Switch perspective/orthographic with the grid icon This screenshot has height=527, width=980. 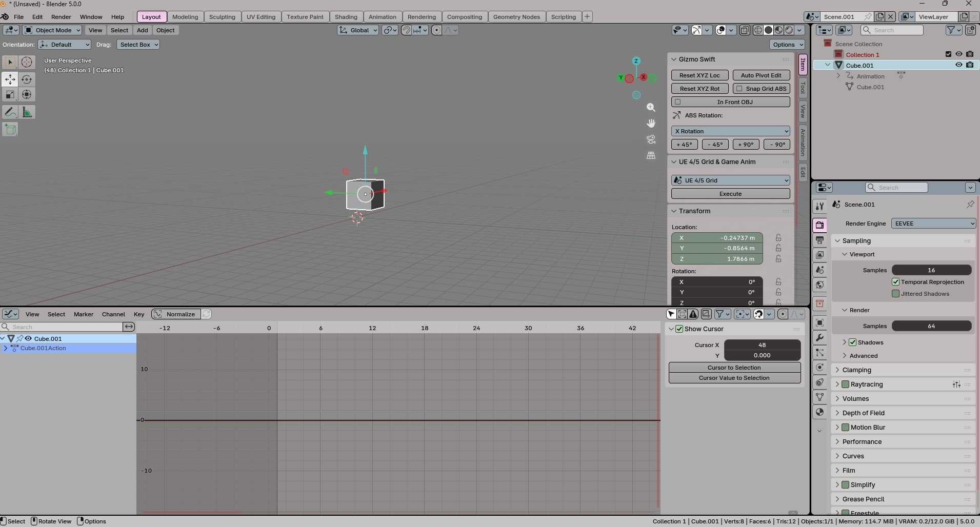click(x=651, y=155)
